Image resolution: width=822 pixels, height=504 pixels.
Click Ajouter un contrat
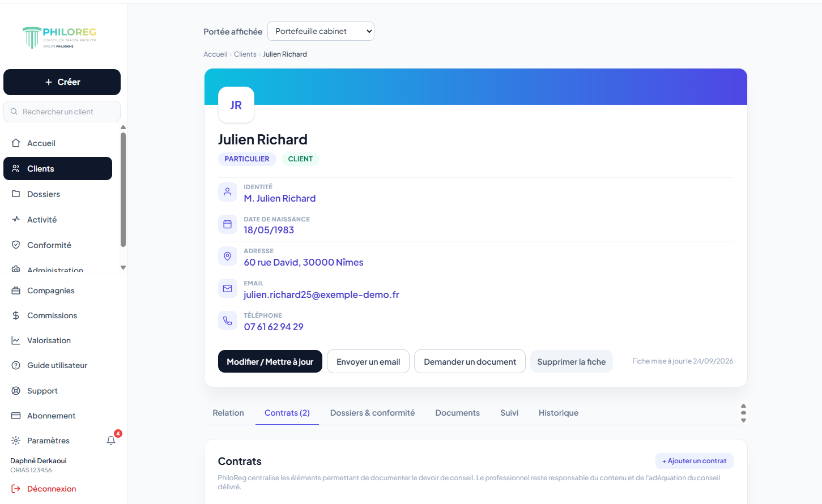[x=694, y=461]
